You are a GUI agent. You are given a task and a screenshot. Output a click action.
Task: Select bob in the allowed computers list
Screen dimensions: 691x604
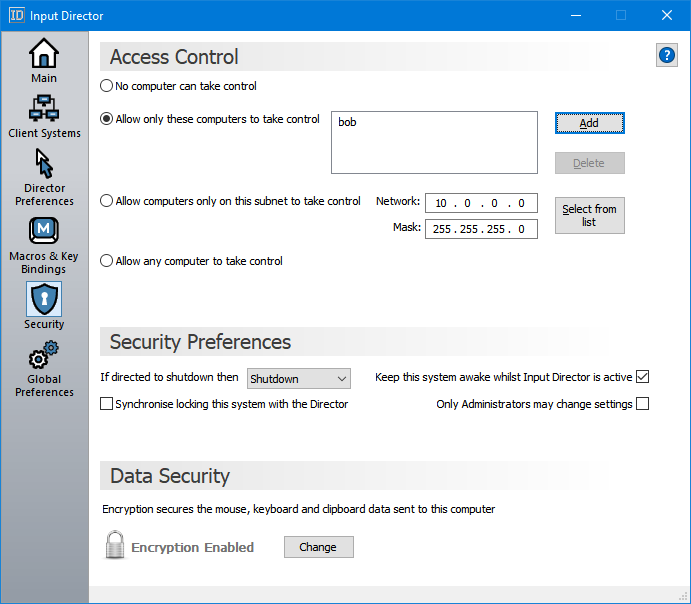coord(347,123)
